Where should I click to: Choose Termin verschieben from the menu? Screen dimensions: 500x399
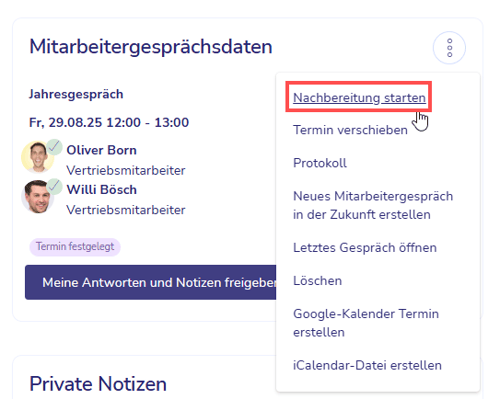pos(350,130)
